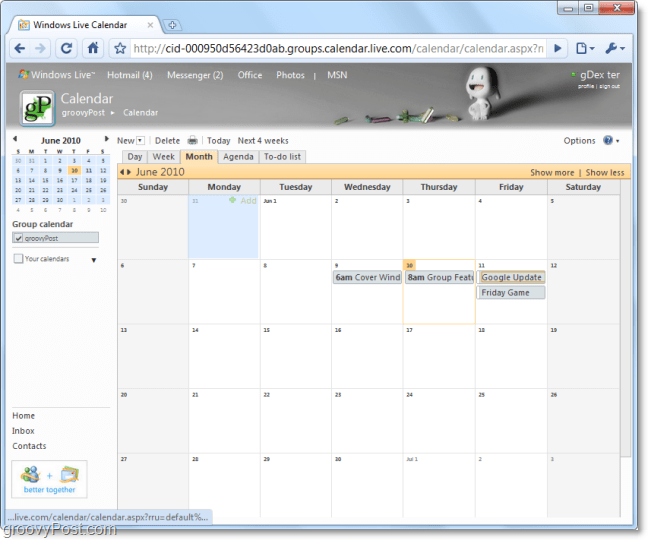Click the address bar URL field

pyautogui.click(x=338, y=48)
